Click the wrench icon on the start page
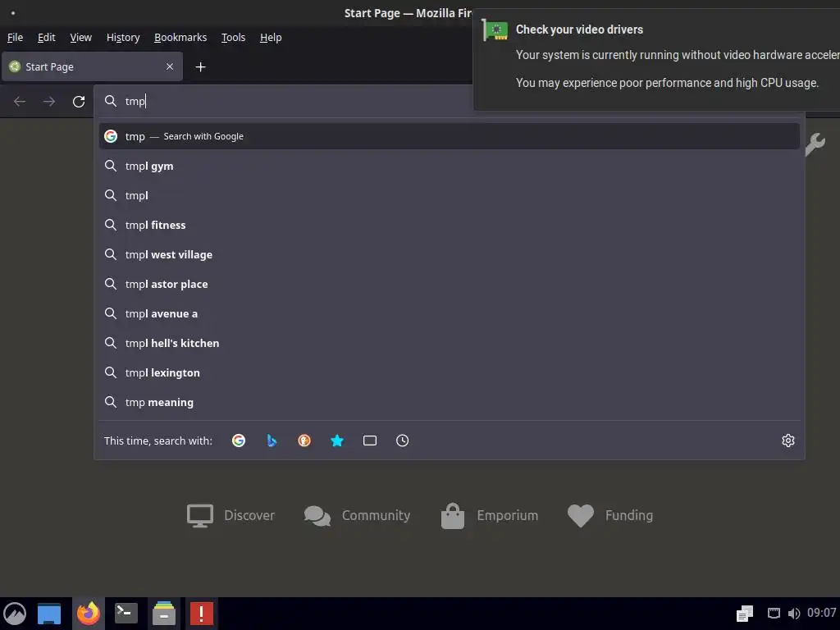The width and height of the screenshot is (840, 630). (x=815, y=144)
